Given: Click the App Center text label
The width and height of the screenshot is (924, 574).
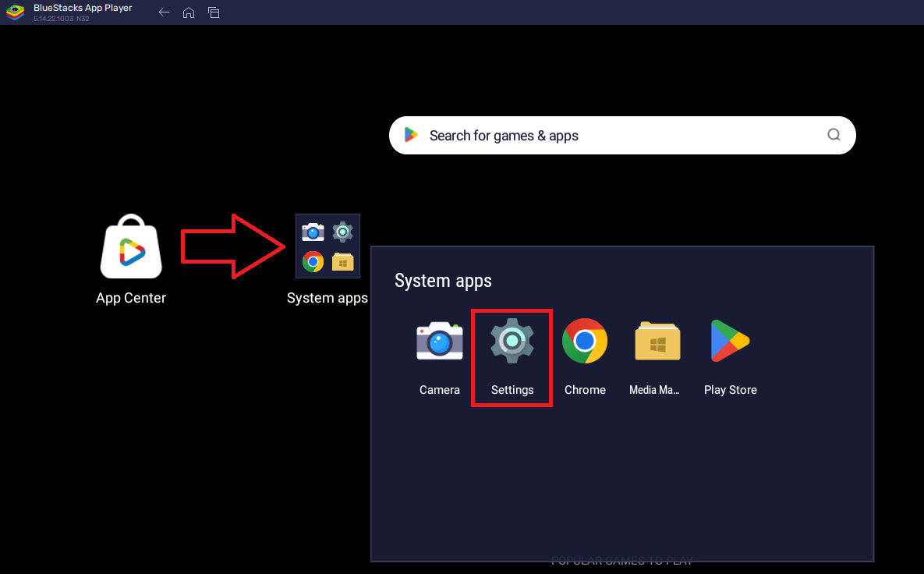Looking at the screenshot, I should click(x=131, y=298).
